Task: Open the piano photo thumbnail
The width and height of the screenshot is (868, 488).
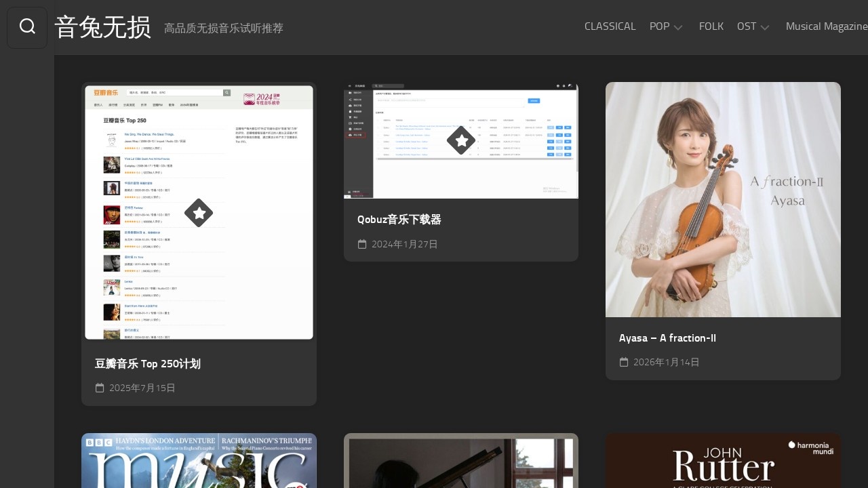Action: 461,461
